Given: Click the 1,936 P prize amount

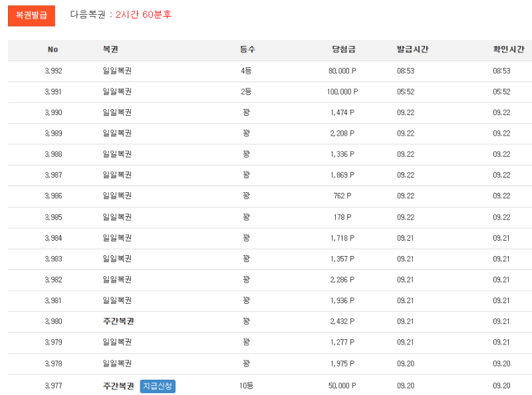Looking at the screenshot, I should [342, 301].
